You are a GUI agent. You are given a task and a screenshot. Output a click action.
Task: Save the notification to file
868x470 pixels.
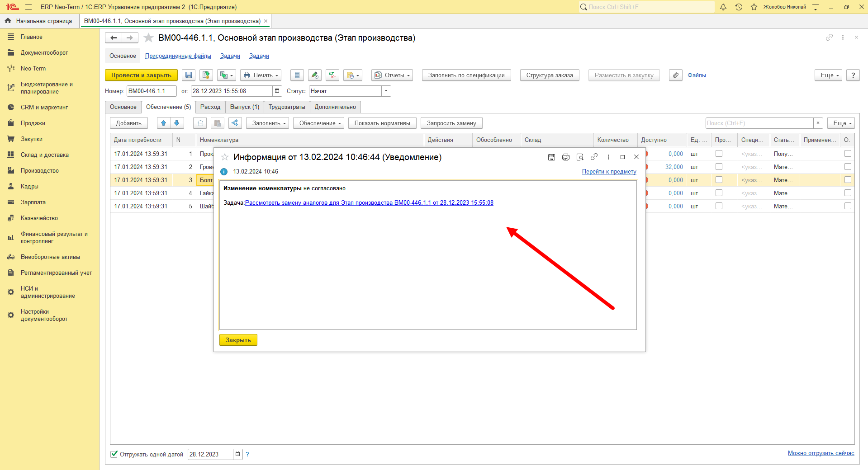[x=551, y=157]
